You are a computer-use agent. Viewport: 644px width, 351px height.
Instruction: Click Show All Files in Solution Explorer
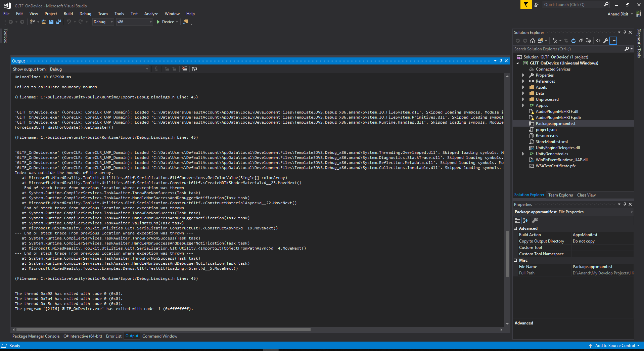coord(589,41)
